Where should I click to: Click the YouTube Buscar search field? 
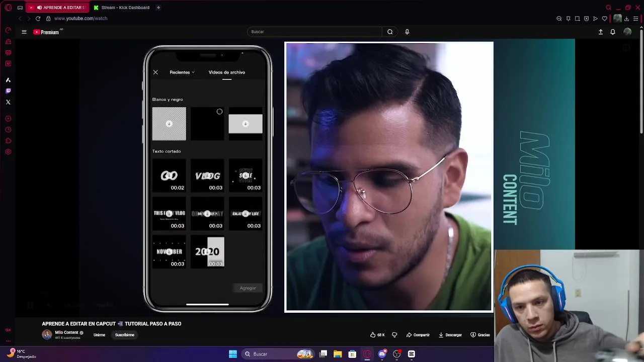(315, 32)
